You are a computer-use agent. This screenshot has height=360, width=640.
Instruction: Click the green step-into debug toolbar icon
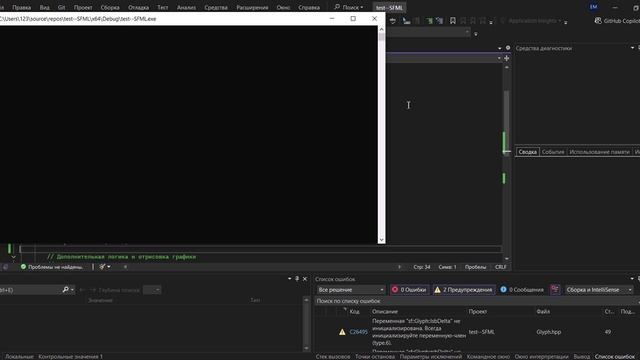(x=429, y=21)
